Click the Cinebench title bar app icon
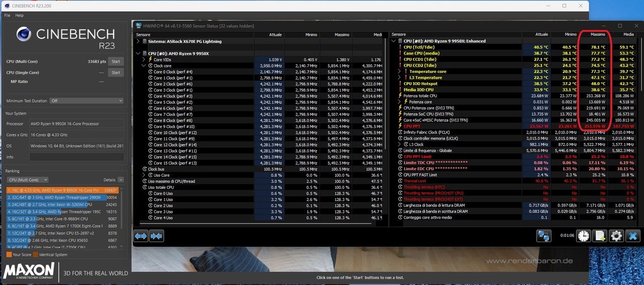Image resolution: width=644 pixels, height=285 pixels. (x=6, y=6)
